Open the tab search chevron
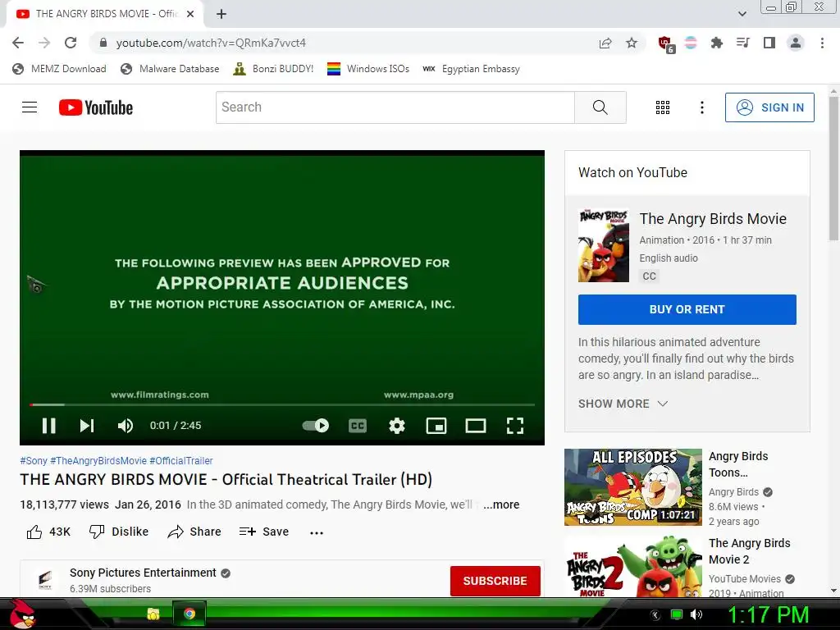The width and height of the screenshot is (840, 630). click(x=742, y=14)
